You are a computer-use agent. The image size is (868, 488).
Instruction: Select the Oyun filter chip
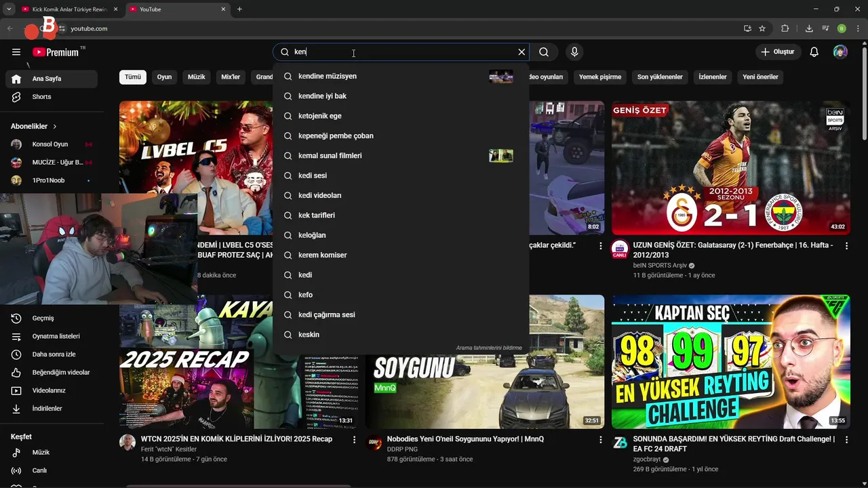click(164, 77)
